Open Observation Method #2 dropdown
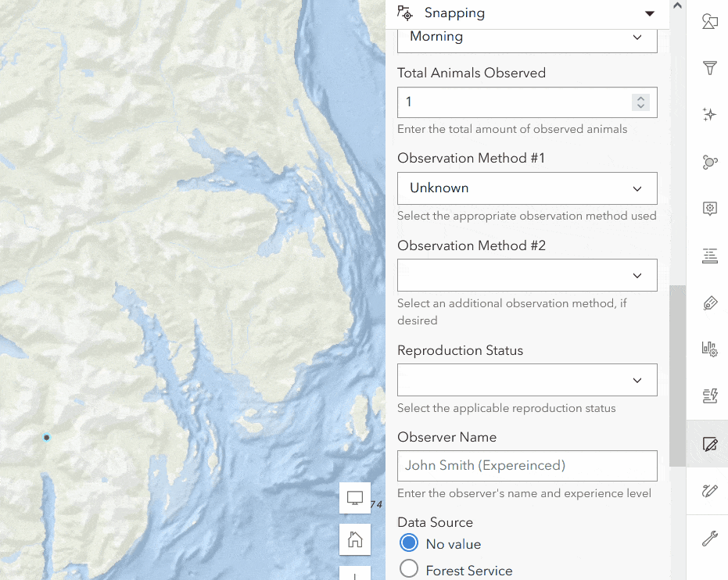Image resolution: width=728 pixels, height=580 pixels. point(526,275)
